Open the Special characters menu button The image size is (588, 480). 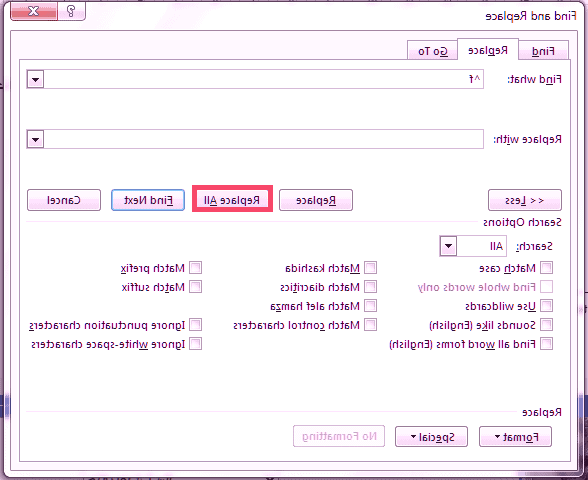pos(431,436)
